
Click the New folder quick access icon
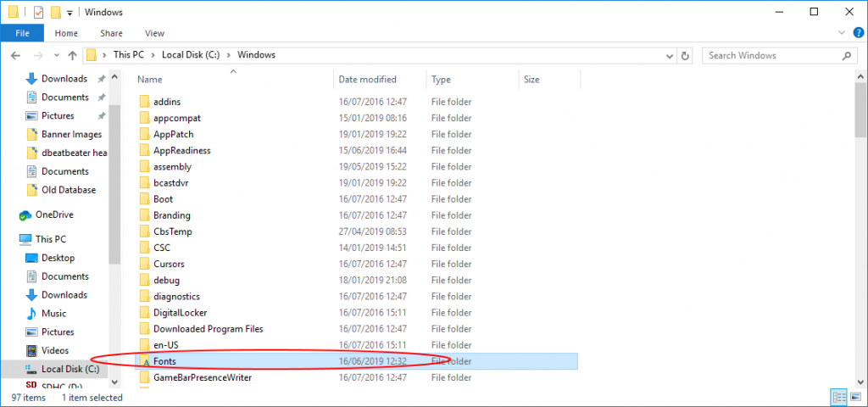[56, 12]
